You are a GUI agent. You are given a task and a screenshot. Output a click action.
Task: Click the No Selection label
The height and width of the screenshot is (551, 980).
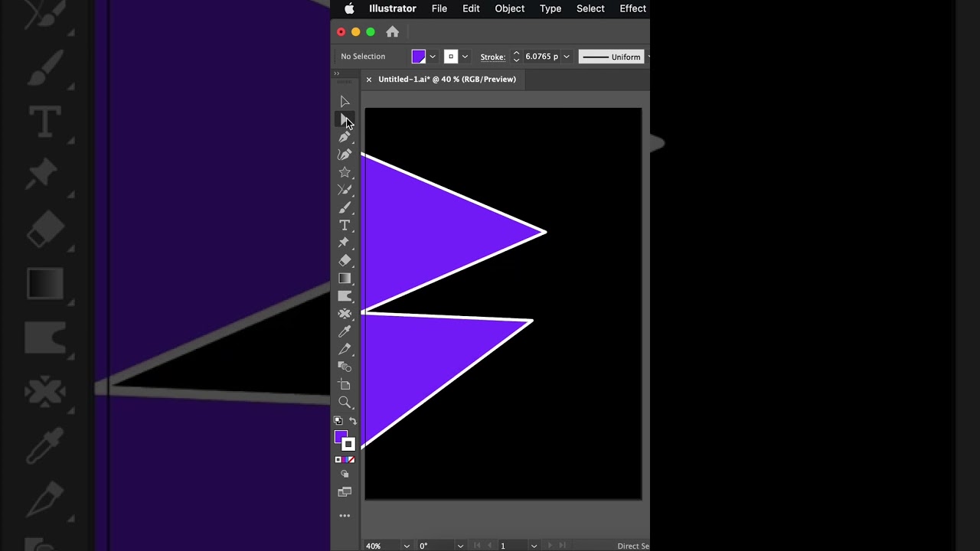tap(363, 57)
